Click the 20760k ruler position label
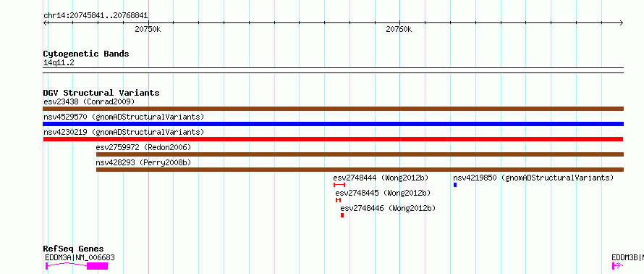This screenshot has height=274, width=644. coord(399,29)
